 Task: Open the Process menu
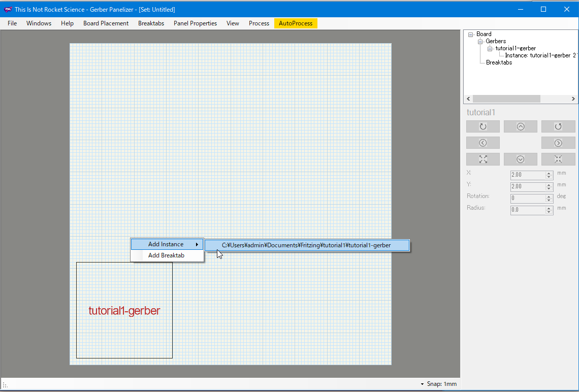[x=259, y=23]
